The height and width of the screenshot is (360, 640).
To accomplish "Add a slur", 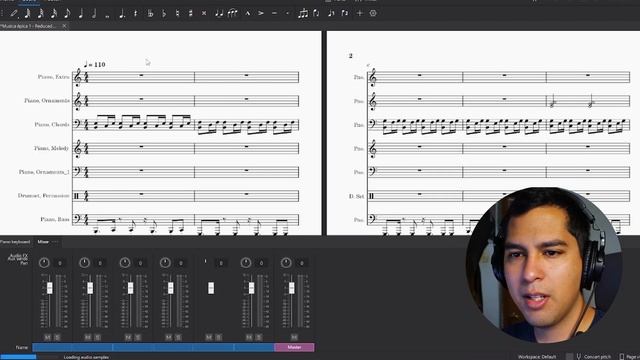I will pos(233,13).
